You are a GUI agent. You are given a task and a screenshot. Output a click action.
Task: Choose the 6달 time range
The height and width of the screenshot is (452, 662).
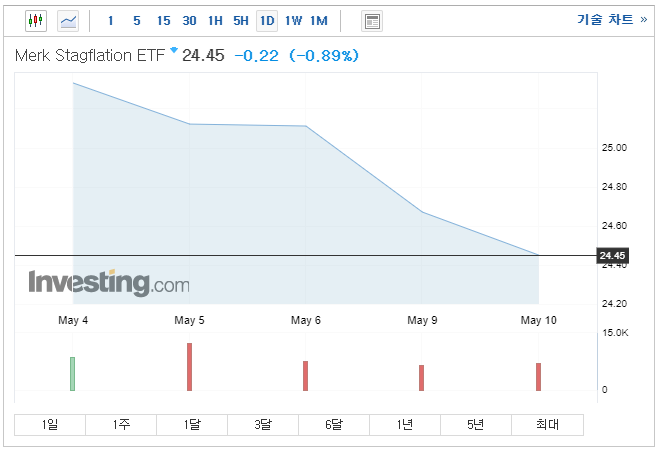[x=334, y=425]
